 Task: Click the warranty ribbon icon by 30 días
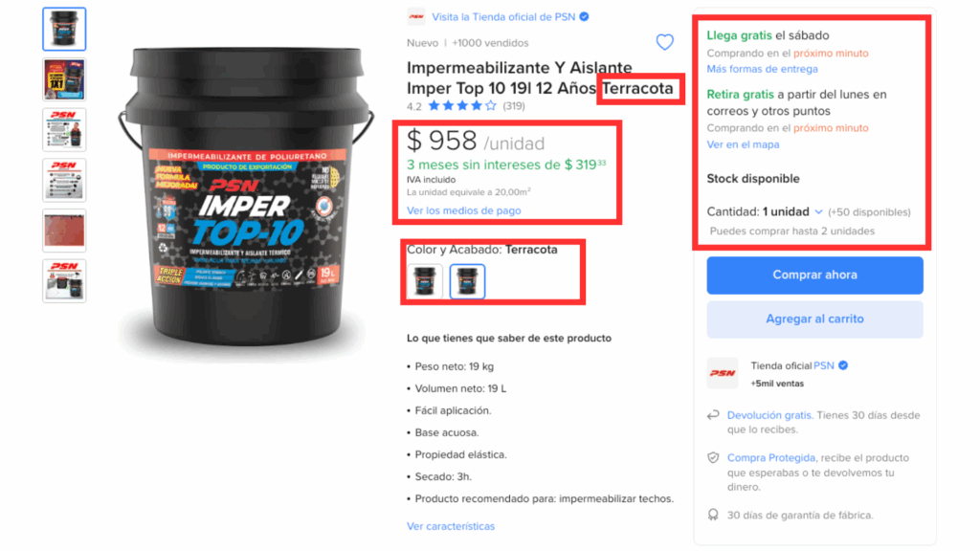tap(713, 515)
